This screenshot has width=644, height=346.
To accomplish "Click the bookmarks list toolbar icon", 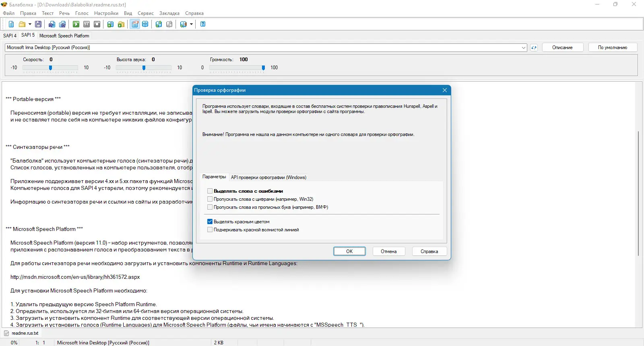I will click(x=184, y=24).
